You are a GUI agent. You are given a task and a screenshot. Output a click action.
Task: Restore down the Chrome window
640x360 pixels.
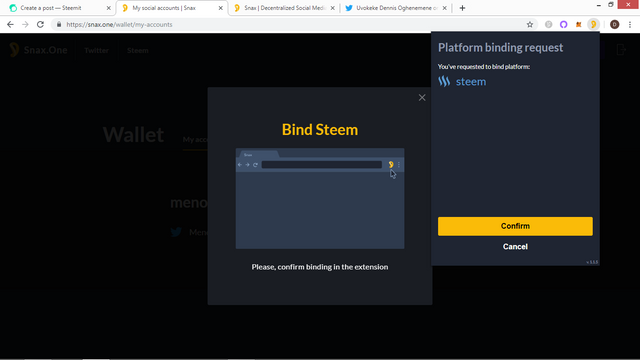tap(611, 5)
